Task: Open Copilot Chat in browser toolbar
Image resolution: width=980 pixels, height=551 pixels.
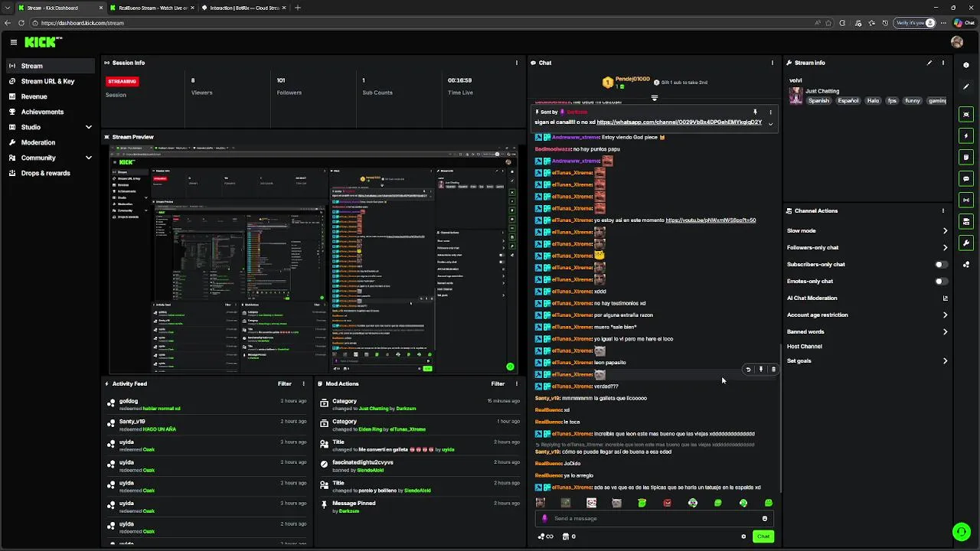Action: [964, 23]
